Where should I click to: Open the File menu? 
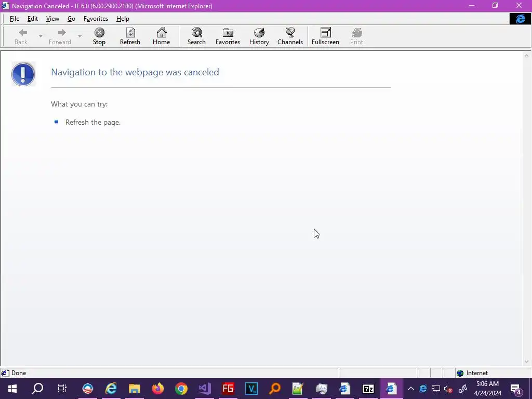click(14, 19)
